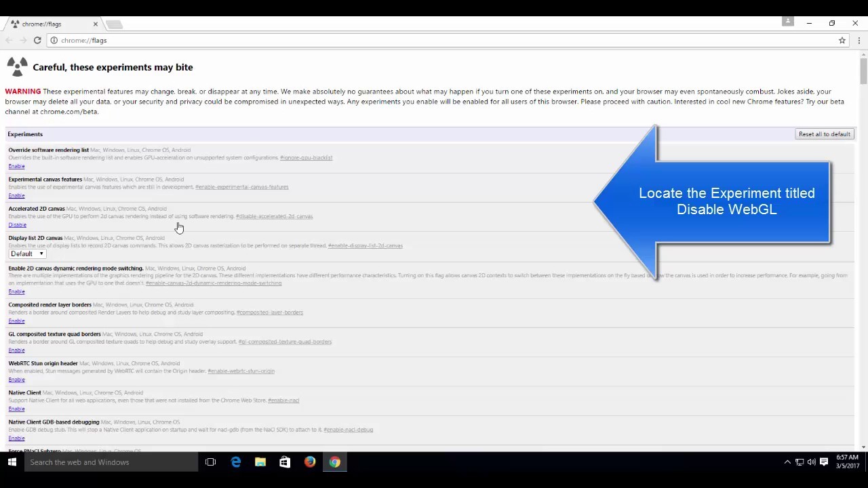Open #enable-nacl-debug anchor link
The image size is (868, 488).
tap(348, 429)
